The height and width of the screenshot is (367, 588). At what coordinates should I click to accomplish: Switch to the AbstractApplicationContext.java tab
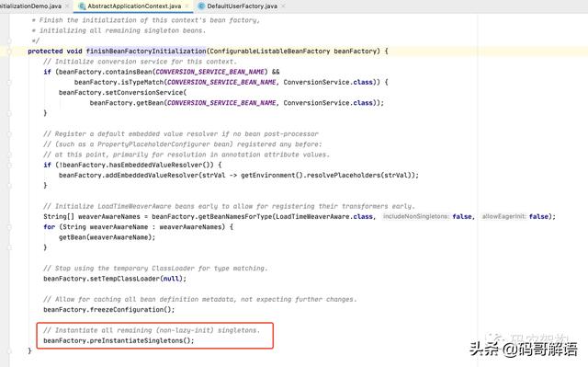coord(134,6)
